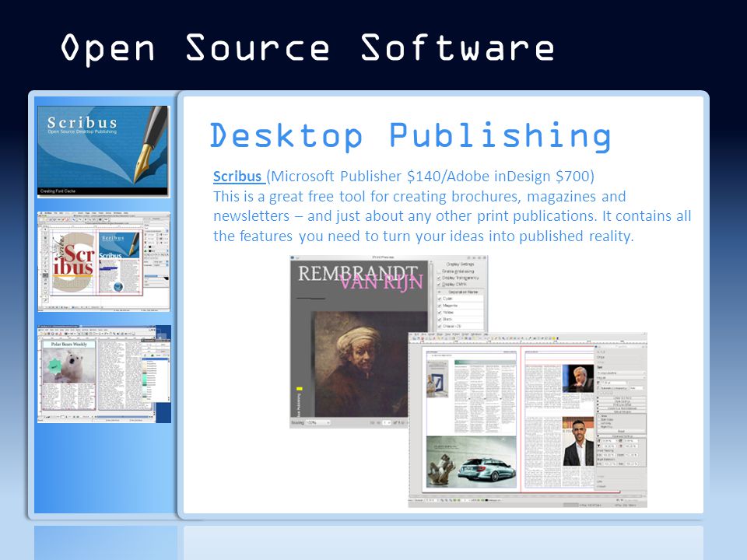
Task: Click the magazine layout screenshot with car
Action: point(528,420)
